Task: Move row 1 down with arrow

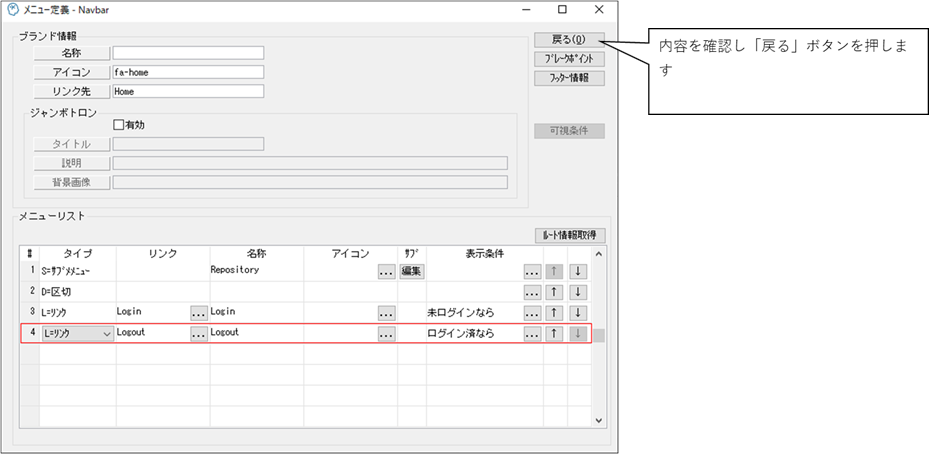Action: click(x=579, y=271)
